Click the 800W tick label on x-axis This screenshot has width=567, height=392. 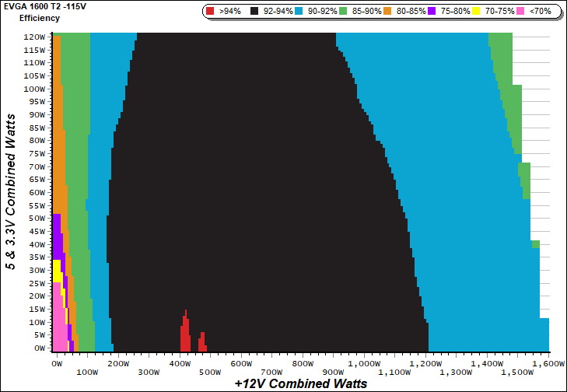pos(302,363)
